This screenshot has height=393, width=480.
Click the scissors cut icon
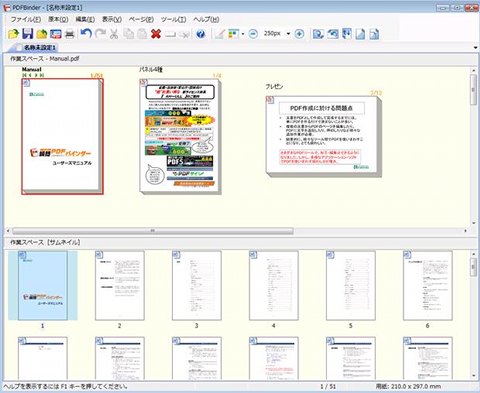pos(114,34)
